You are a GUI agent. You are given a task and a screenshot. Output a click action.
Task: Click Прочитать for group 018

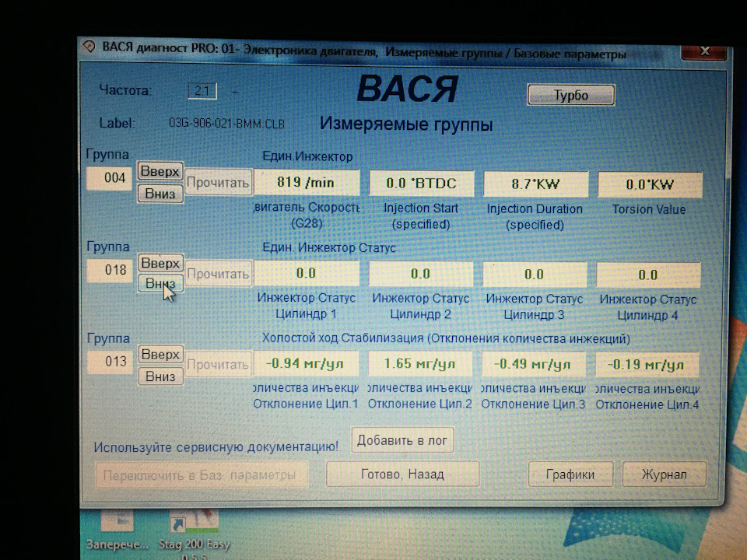pos(218,274)
